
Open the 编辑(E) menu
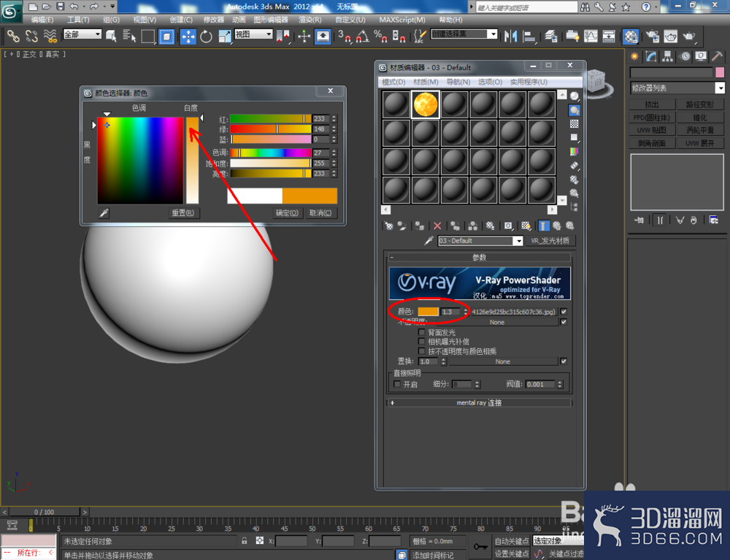[x=42, y=20]
